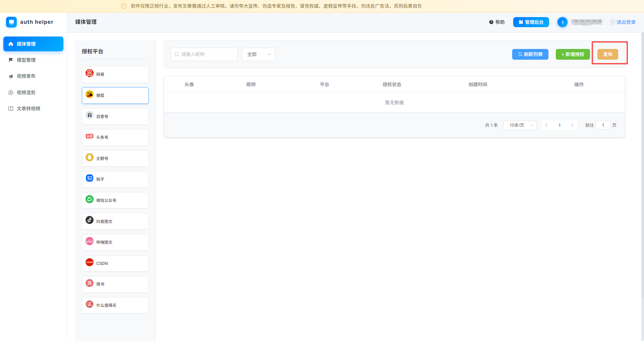Open 媒体管理 in the sidebar

[33, 44]
